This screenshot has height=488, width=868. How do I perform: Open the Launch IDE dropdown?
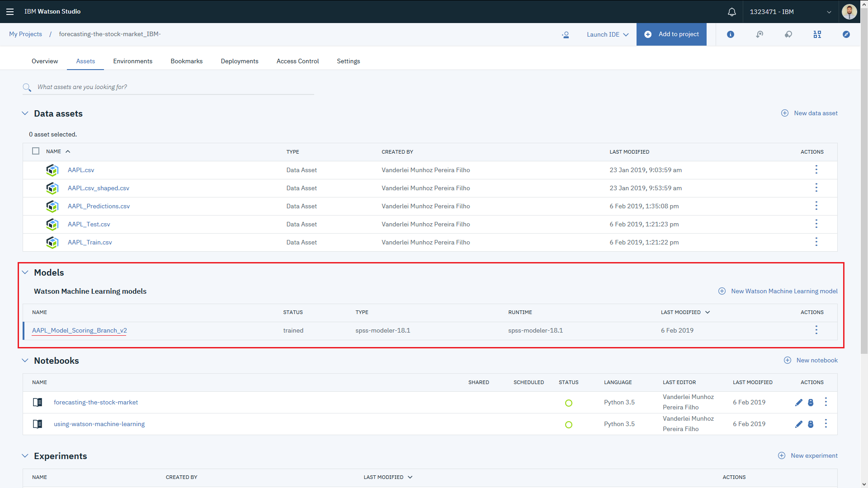point(607,35)
